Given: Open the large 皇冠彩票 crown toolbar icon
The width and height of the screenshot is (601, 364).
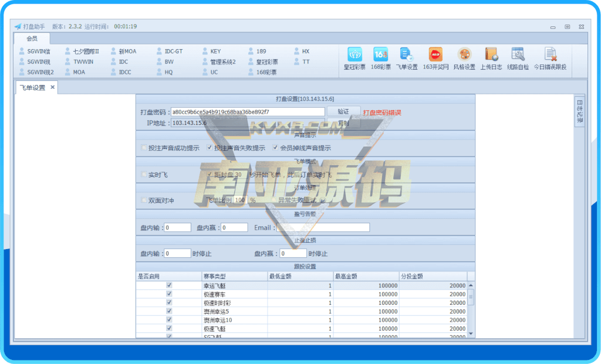Looking at the screenshot, I should point(354,59).
